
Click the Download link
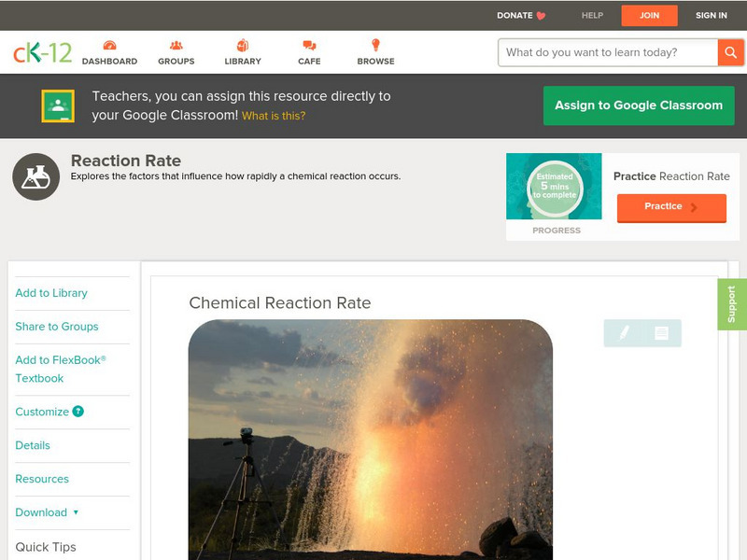41,512
